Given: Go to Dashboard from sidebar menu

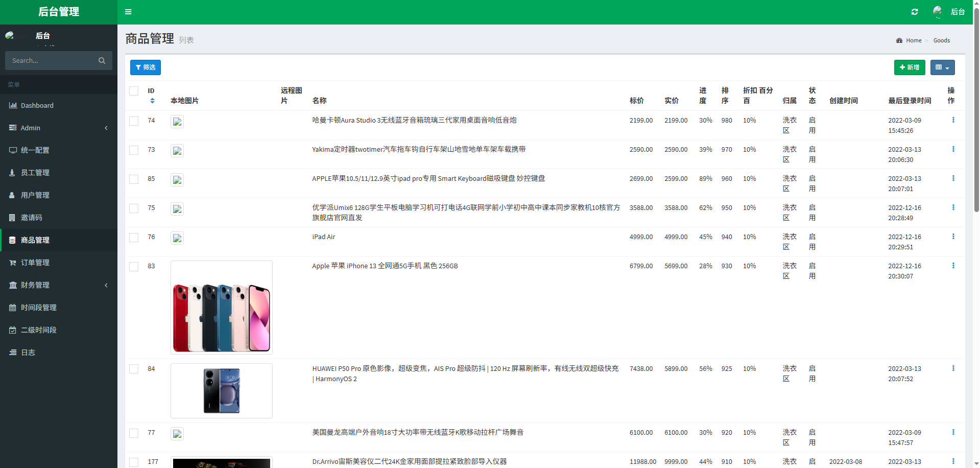Looking at the screenshot, I should click(37, 105).
